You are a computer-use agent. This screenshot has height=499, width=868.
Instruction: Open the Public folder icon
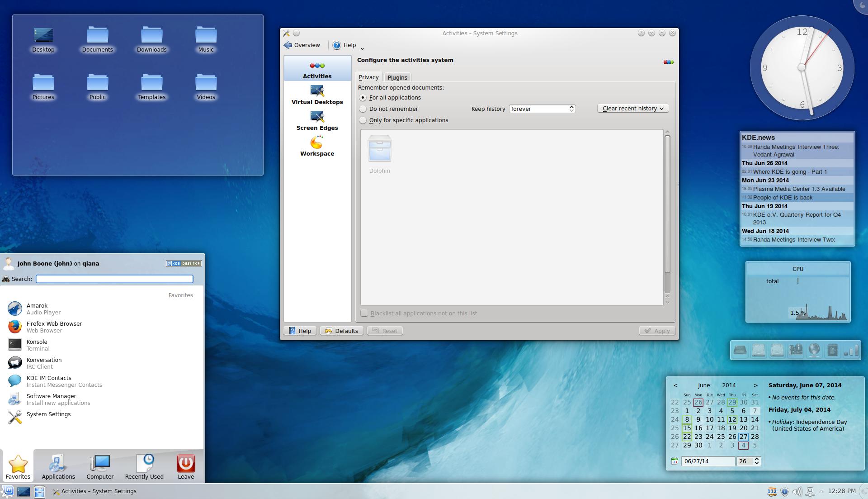click(97, 87)
